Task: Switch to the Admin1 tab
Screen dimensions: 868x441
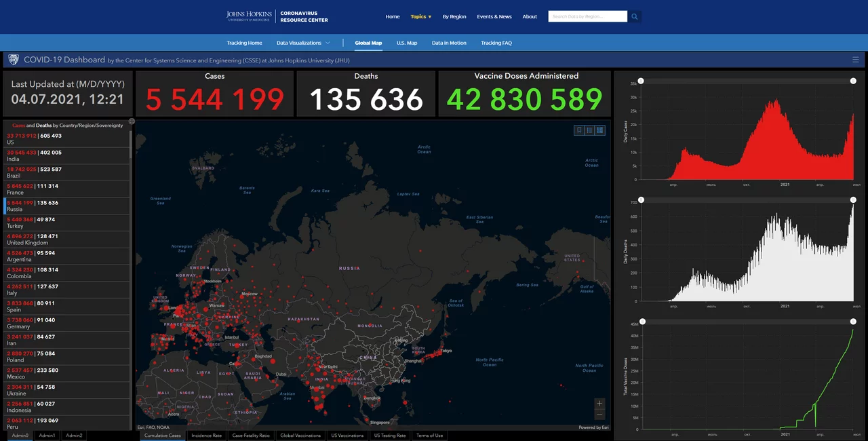Action: (x=47, y=436)
